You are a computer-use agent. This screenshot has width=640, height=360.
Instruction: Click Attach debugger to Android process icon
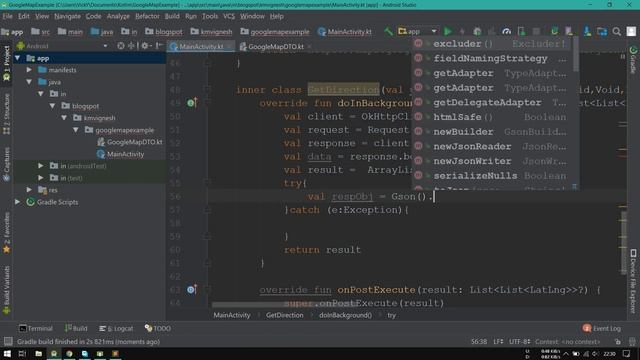(521, 31)
